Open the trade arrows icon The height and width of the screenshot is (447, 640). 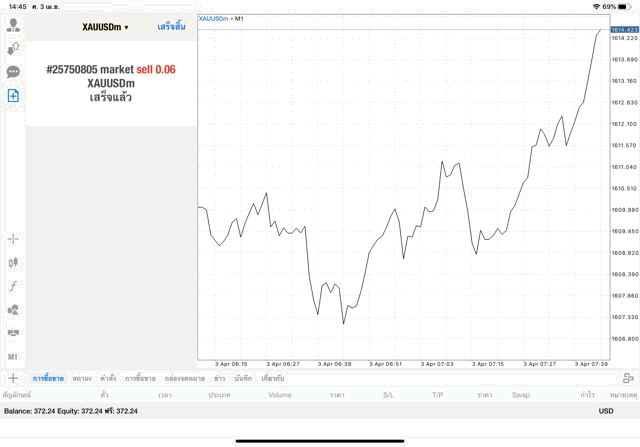pos(13,49)
